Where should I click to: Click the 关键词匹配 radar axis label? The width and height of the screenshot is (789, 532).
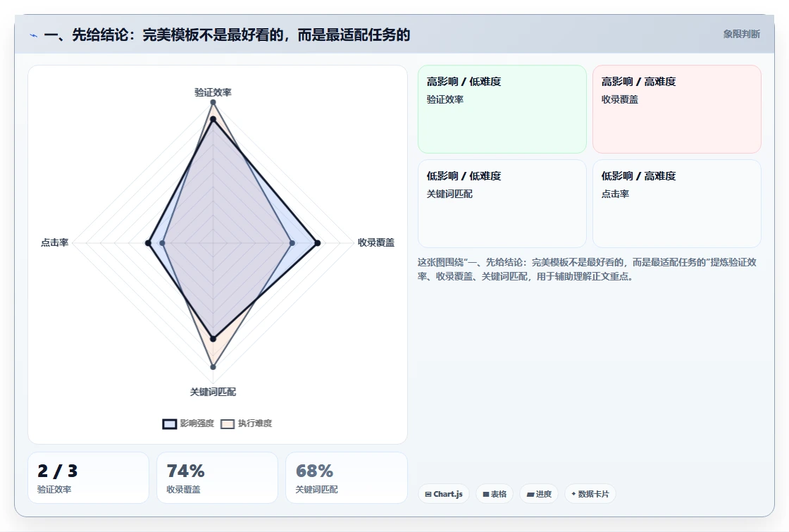213,392
